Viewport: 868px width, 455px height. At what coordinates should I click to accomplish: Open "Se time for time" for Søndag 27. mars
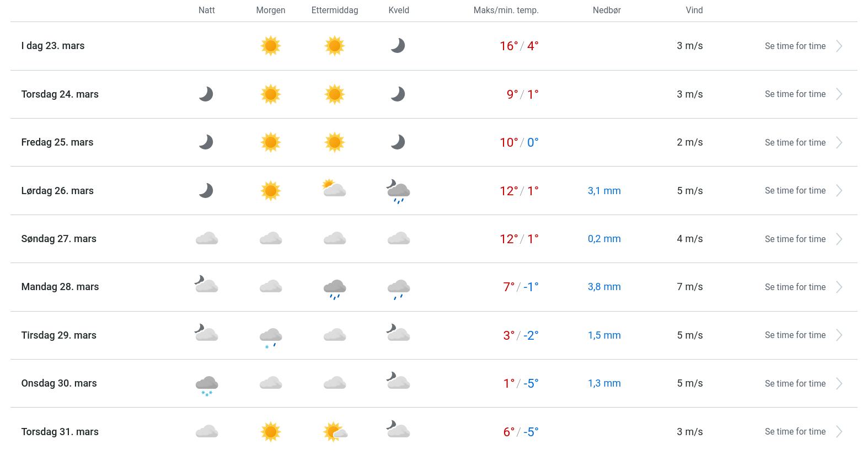coord(795,239)
